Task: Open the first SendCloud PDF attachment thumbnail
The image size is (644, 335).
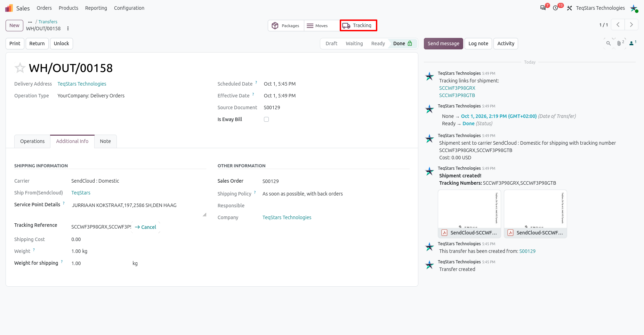Action: pyautogui.click(x=469, y=214)
